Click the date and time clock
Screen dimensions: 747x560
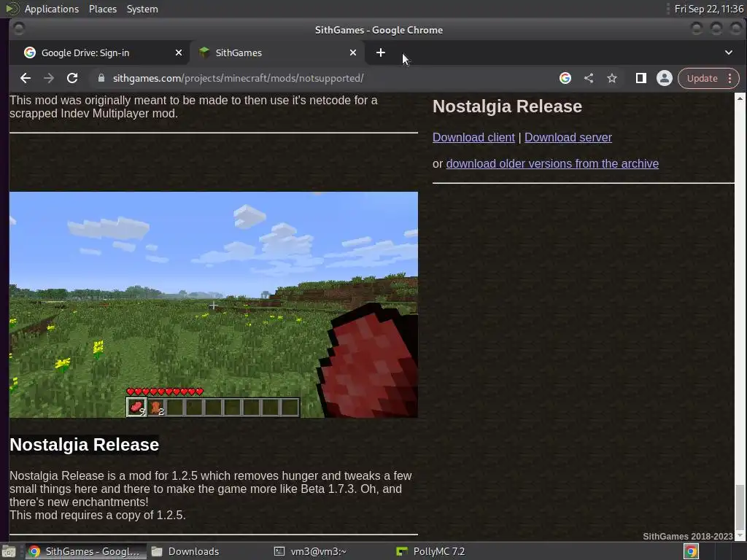(x=709, y=9)
